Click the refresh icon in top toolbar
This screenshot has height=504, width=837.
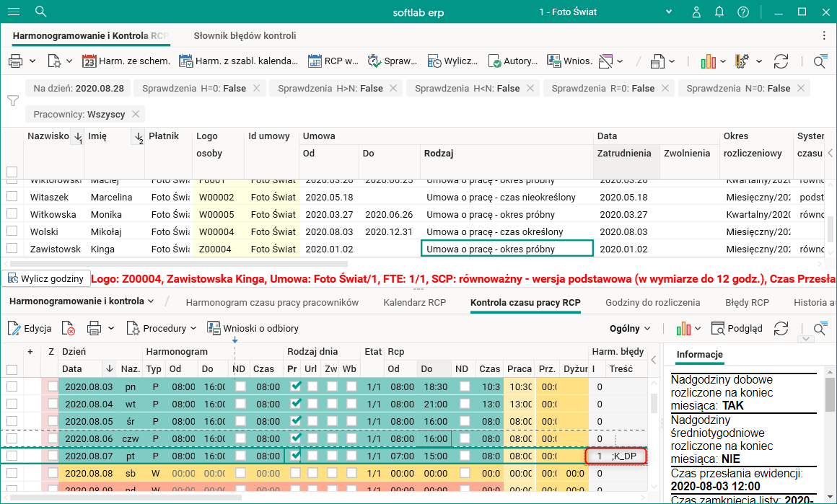click(781, 61)
